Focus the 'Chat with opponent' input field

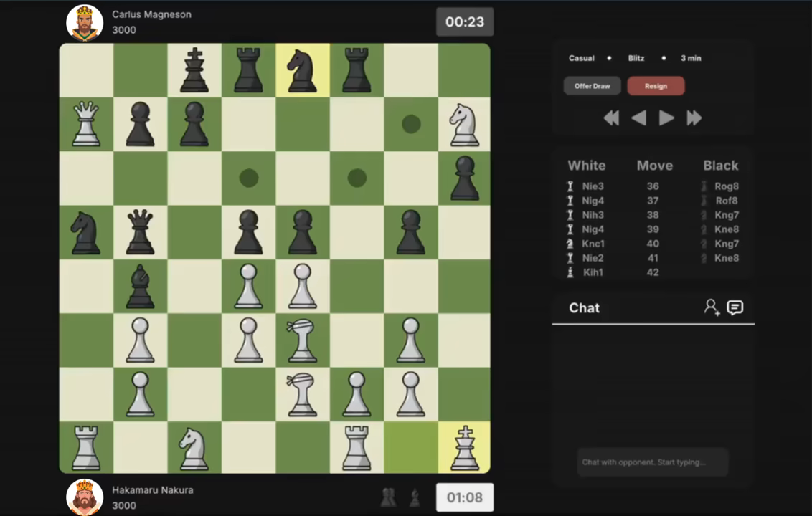pos(653,462)
